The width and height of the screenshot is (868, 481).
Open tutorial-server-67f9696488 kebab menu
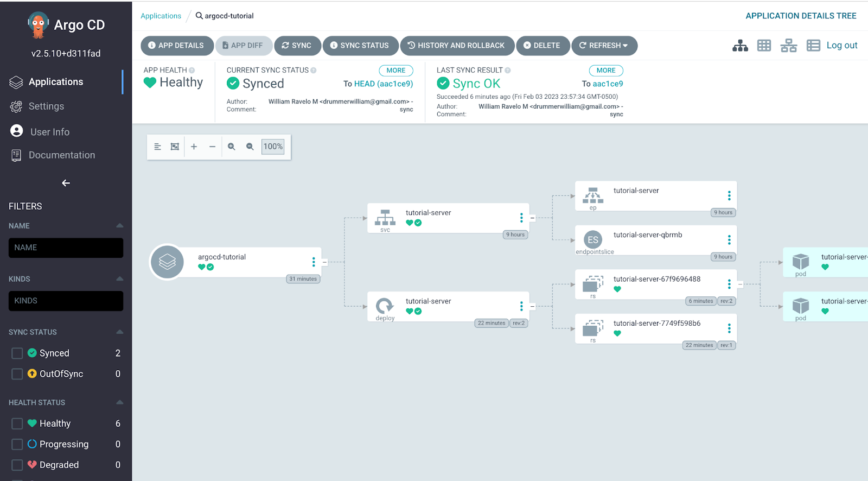(729, 284)
